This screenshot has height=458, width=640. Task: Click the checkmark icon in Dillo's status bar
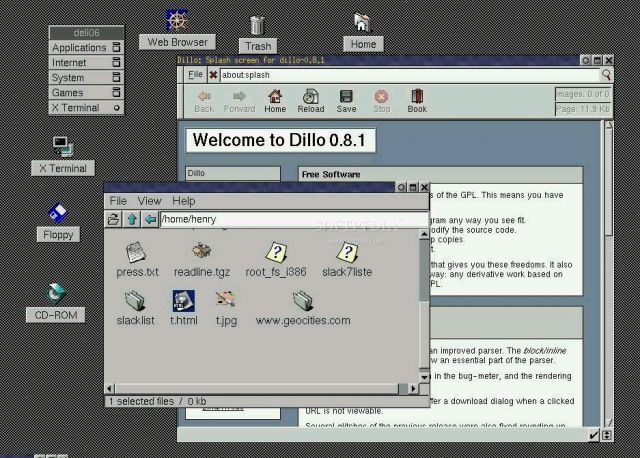coord(594,436)
